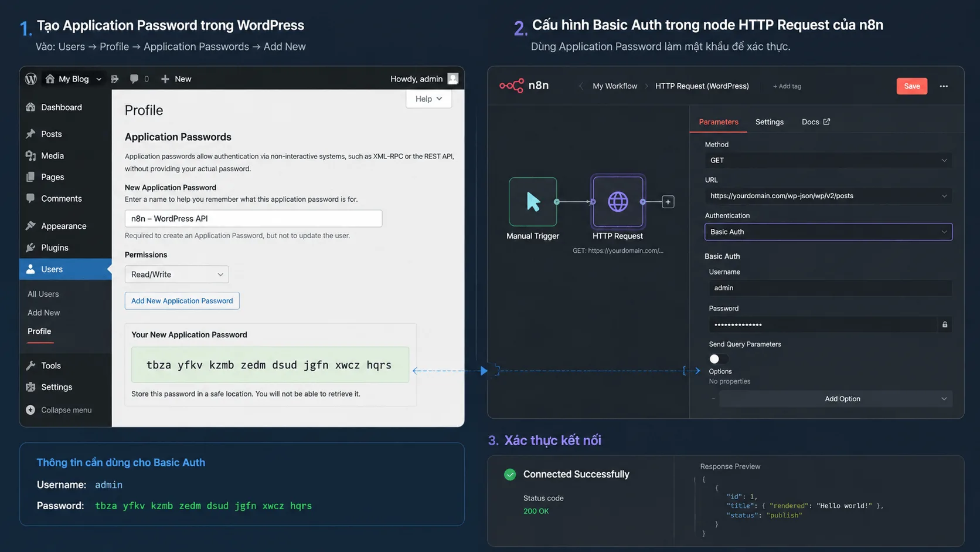Image resolution: width=980 pixels, height=552 pixels.
Task: Click the admin username value in info box
Action: 108,485
